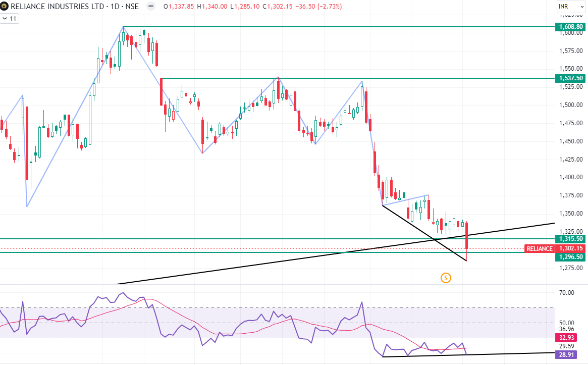Click the closing price C1,302.15 value
Screen dimensions: 588x365
pos(278,7)
